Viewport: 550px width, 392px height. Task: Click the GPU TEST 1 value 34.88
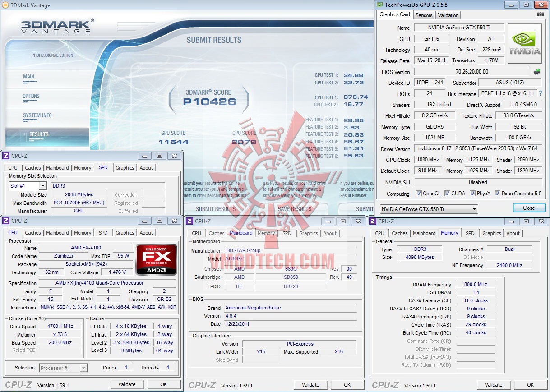coord(353,75)
